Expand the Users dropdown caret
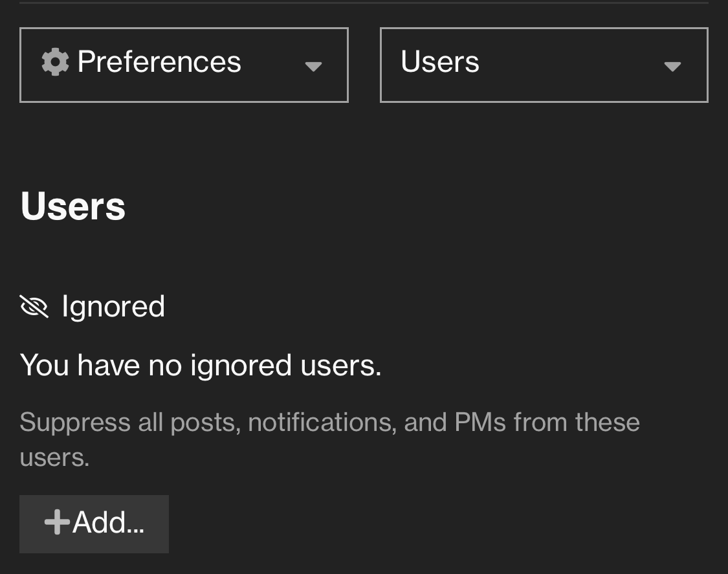Viewport: 728px width, 574px height. (x=672, y=67)
